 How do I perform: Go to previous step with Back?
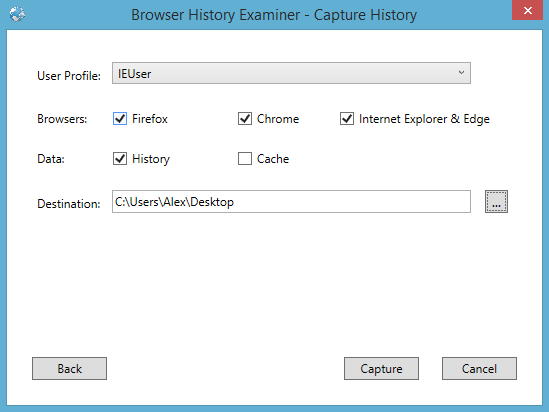(69, 369)
